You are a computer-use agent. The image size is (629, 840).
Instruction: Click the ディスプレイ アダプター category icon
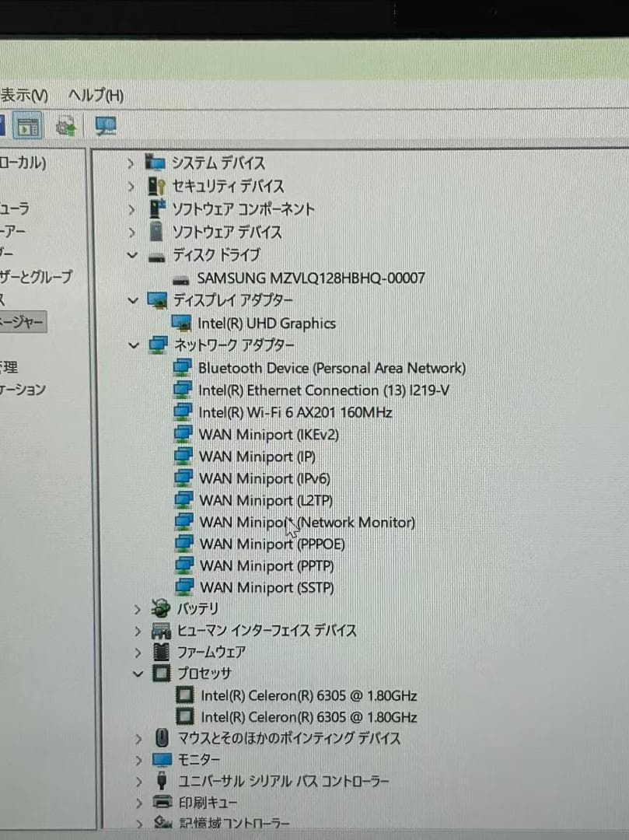tap(157, 300)
